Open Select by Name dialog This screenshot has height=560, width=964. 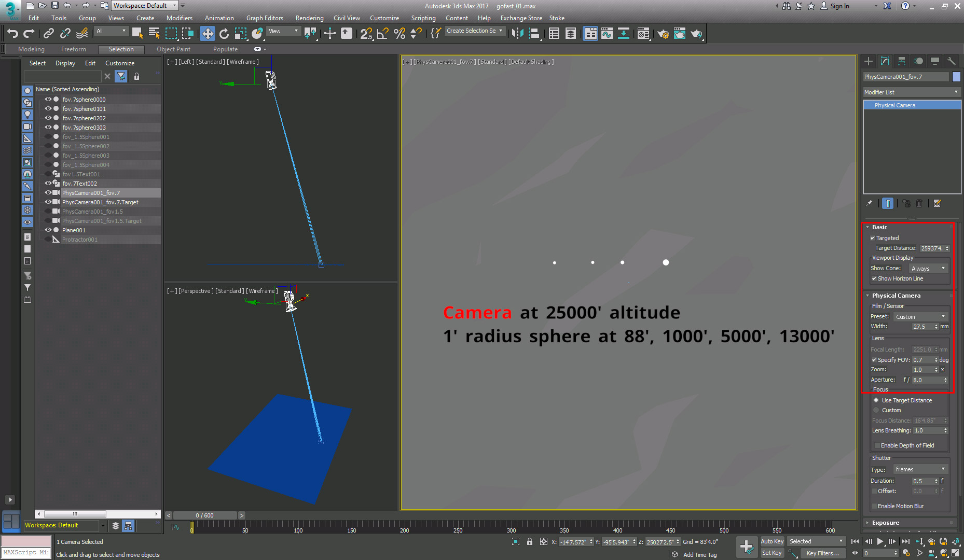[154, 34]
